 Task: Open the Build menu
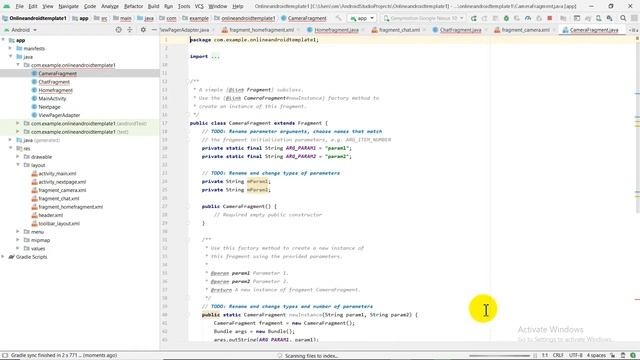coord(153,6)
